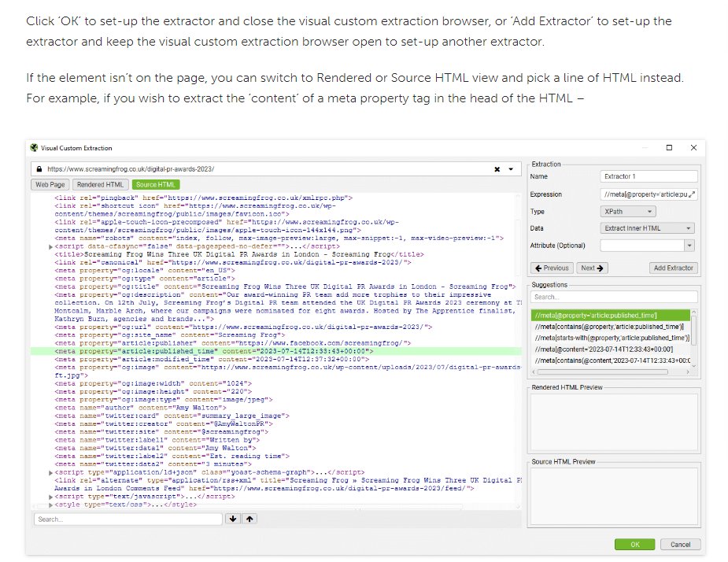Expand the collapsed data-cfasync script node

click(50, 246)
